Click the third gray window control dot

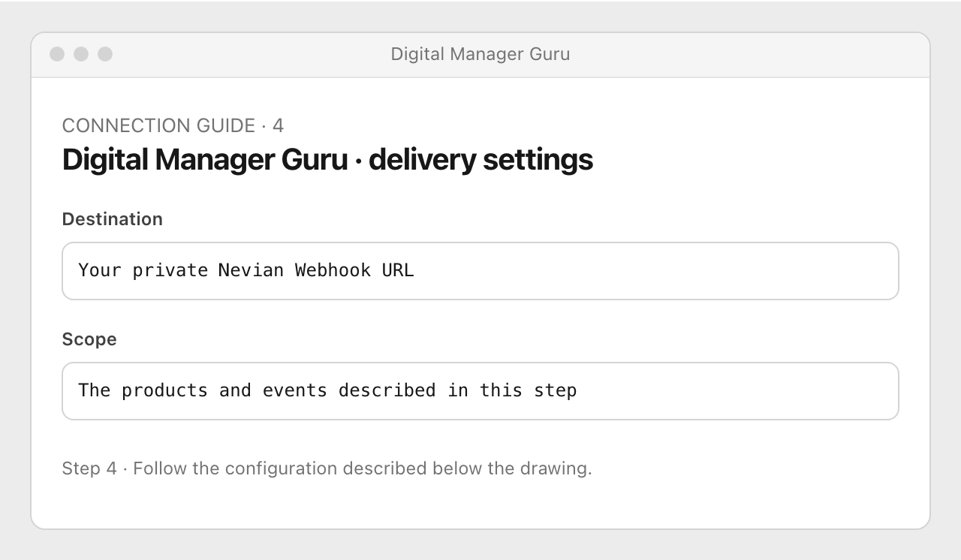click(x=105, y=54)
